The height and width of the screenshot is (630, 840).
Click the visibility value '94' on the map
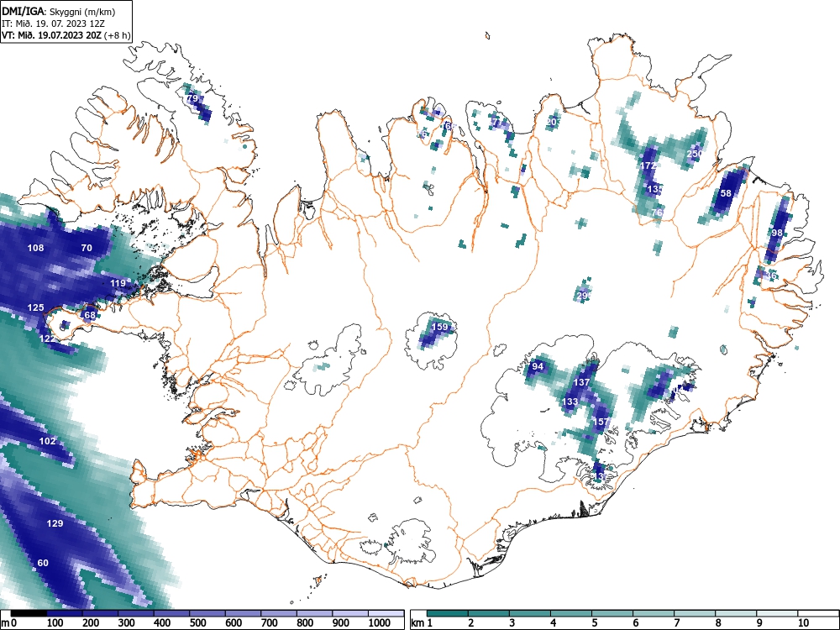538,367
